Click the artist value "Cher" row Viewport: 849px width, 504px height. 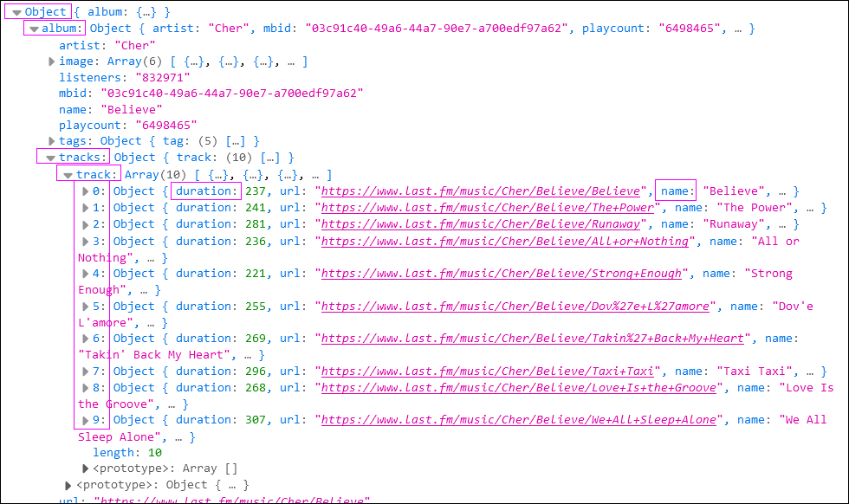click(x=135, y=46)
